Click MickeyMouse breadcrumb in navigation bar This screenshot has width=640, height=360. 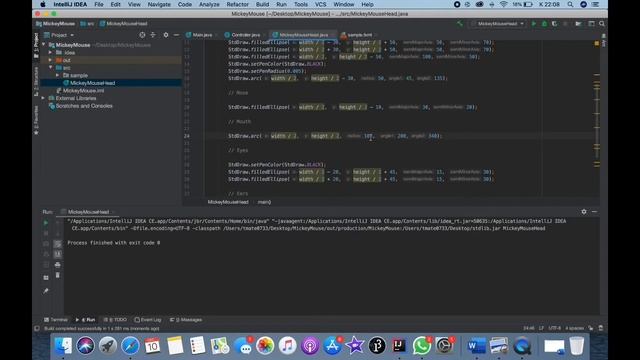(56, 24)
